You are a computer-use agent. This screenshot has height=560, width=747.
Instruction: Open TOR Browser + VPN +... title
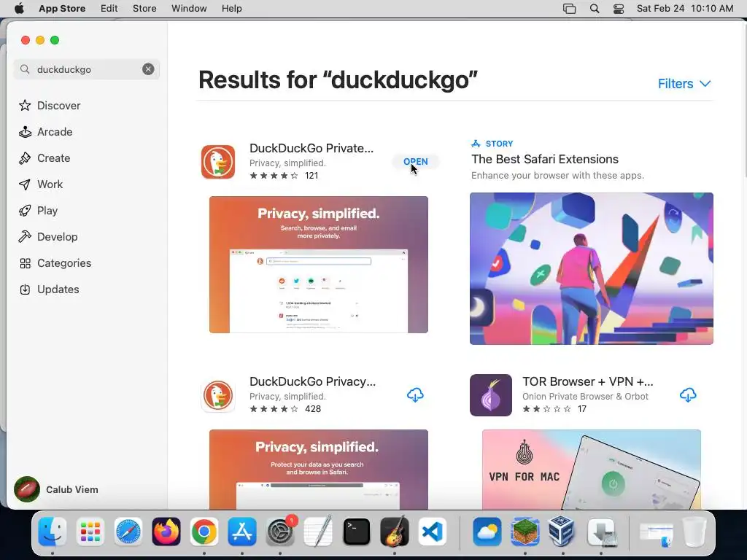tap(588, 381)
